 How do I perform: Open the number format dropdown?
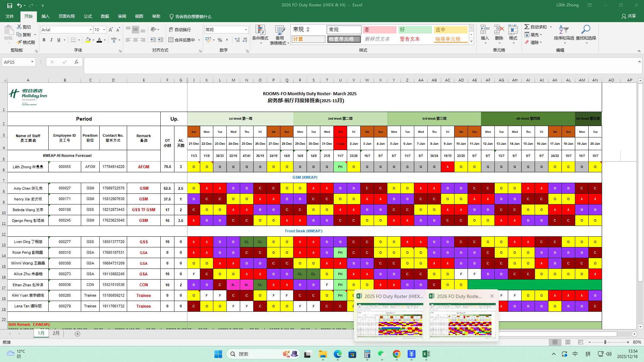pos(246,29)
